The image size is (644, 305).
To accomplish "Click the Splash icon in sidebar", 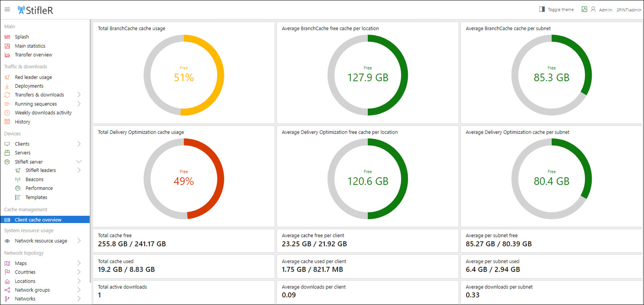I will click(7, 37).
